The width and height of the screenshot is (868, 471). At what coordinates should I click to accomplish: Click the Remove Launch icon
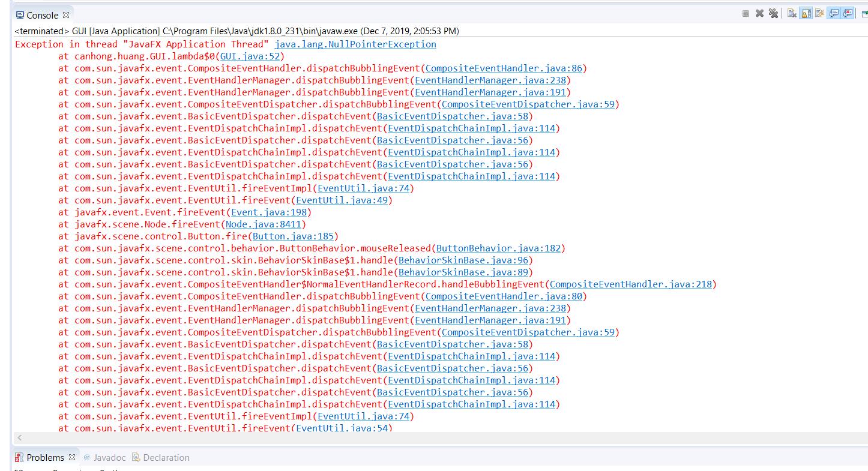point(759,13)
